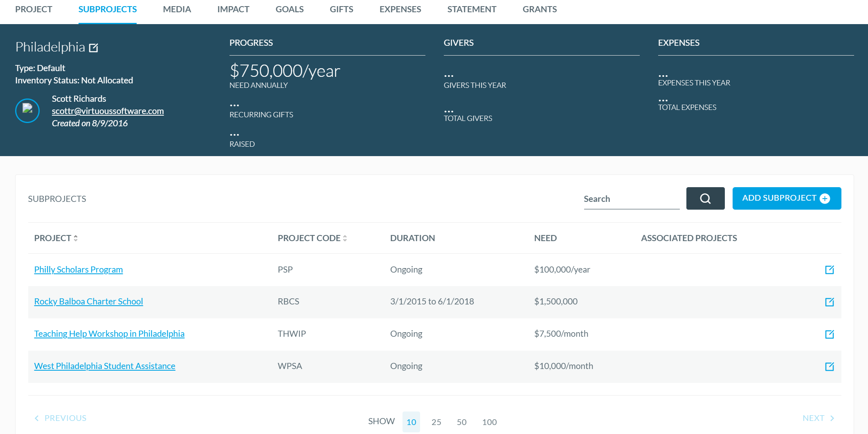View the STATEMENT tab
The image size is (868, 434).
coord(472,9)
